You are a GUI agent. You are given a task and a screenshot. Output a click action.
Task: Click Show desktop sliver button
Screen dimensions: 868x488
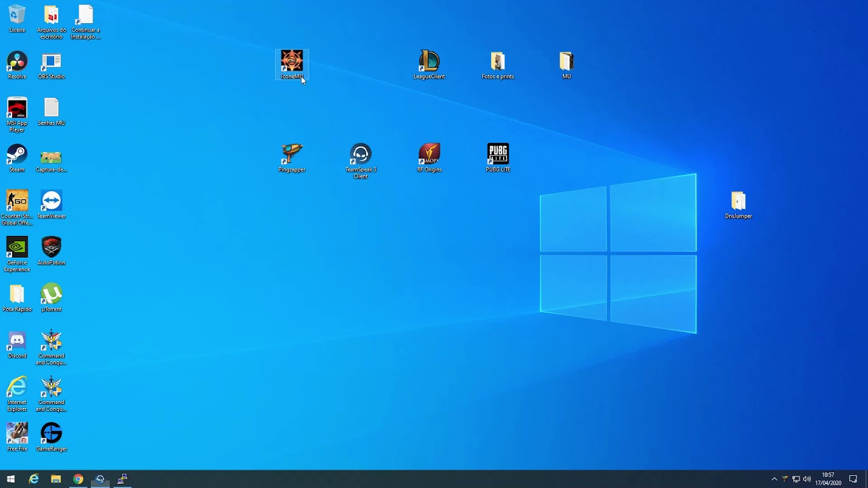(866, 479)
